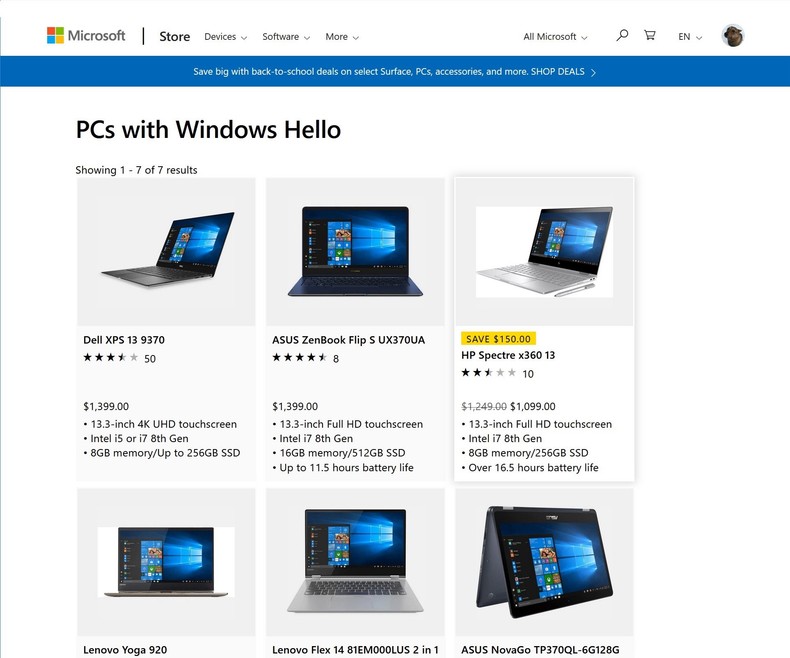
Task: Go to the Store home link
Action: coord(174,36)
